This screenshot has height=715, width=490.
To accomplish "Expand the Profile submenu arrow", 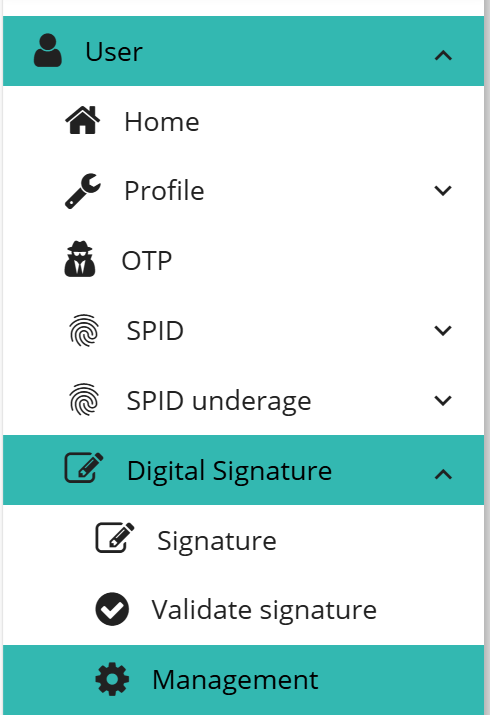I will pyautogui.click(x=443, y=190).
